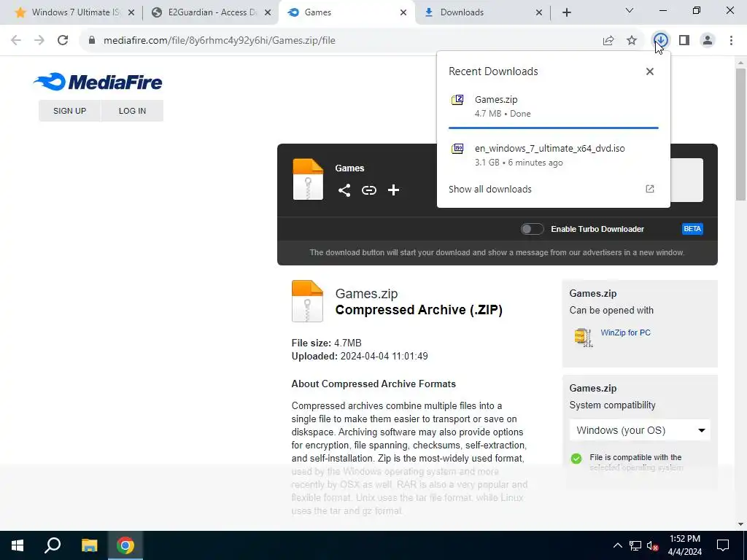Screen dimensions: 747x560
Task: Click the address bar URL
Action: click(x=219, y=41)
